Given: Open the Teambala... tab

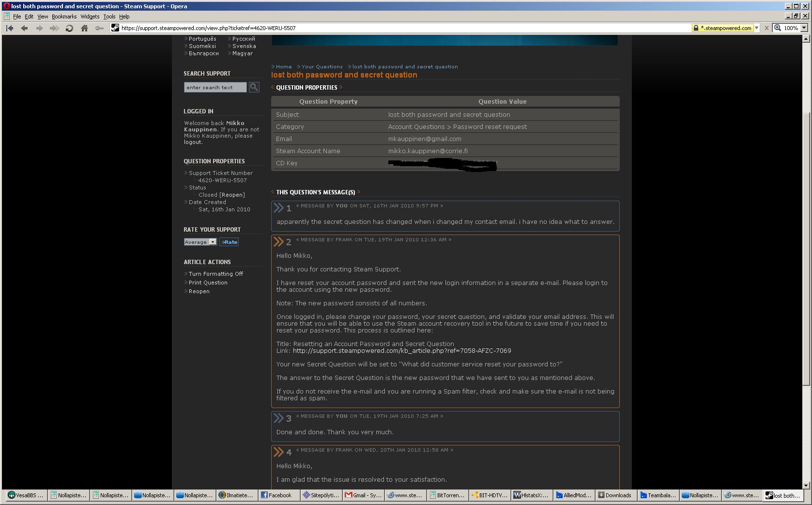Looking at the screenshot, I should point(658,495).
